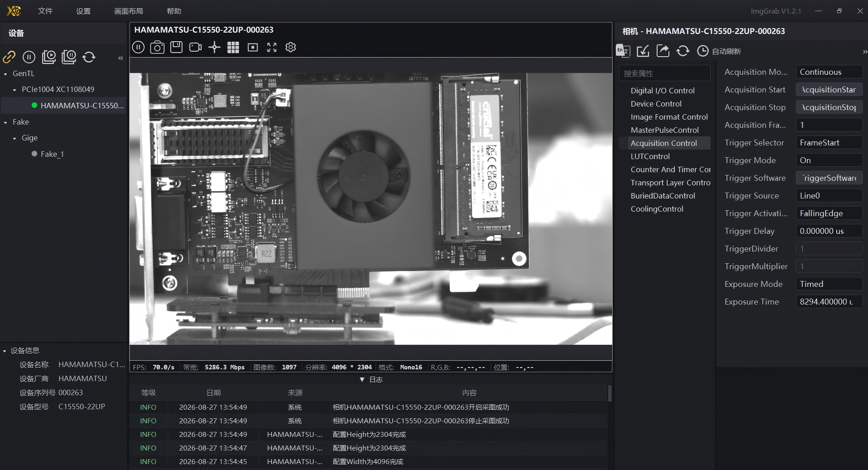Image resolution: width=868 pixels, height=470 pixels.
Task: Refresh camera properties
Action: tap(683, 51)
